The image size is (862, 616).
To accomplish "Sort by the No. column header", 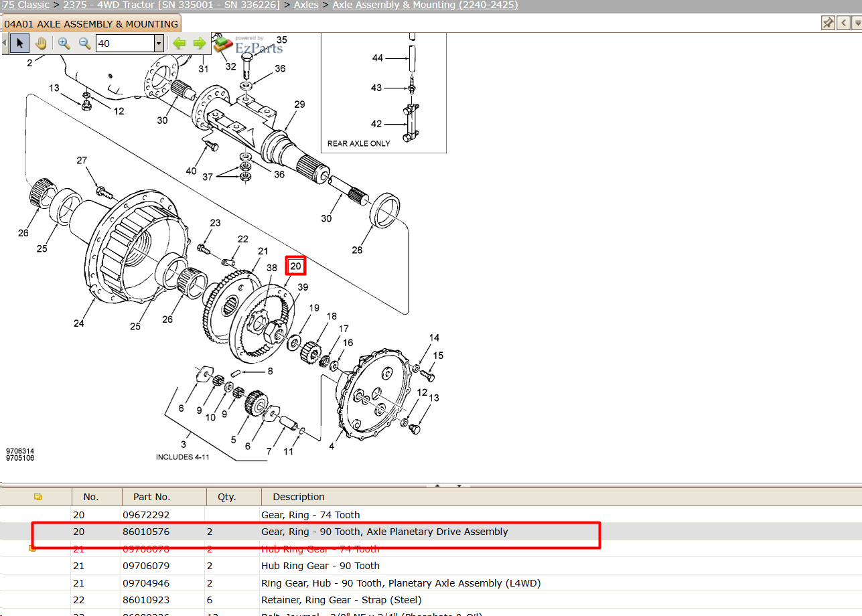I will pos(91,497).
